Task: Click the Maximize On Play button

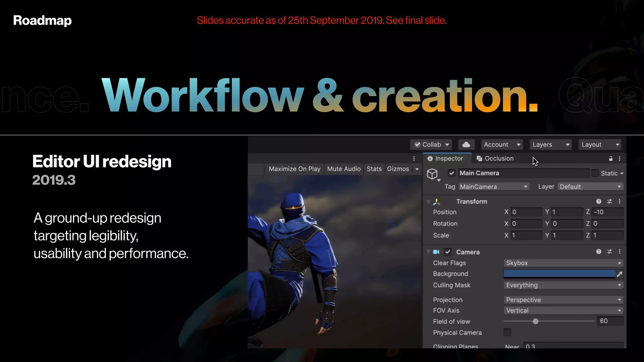Action: tap(294, 169)
